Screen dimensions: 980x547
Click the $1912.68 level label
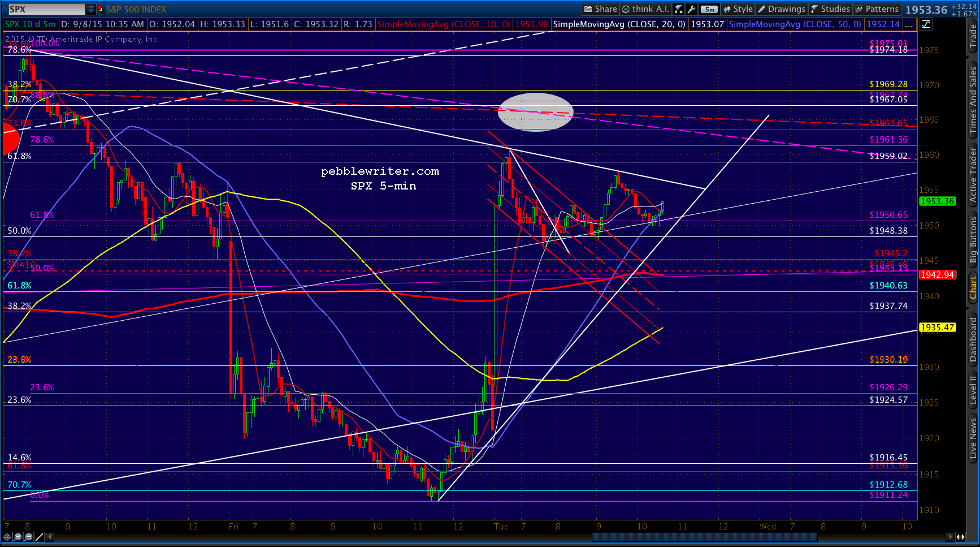[888, 485]
